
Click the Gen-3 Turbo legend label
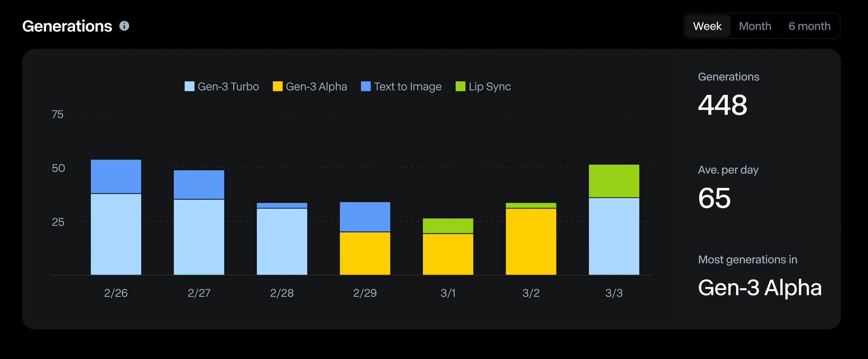228,86
